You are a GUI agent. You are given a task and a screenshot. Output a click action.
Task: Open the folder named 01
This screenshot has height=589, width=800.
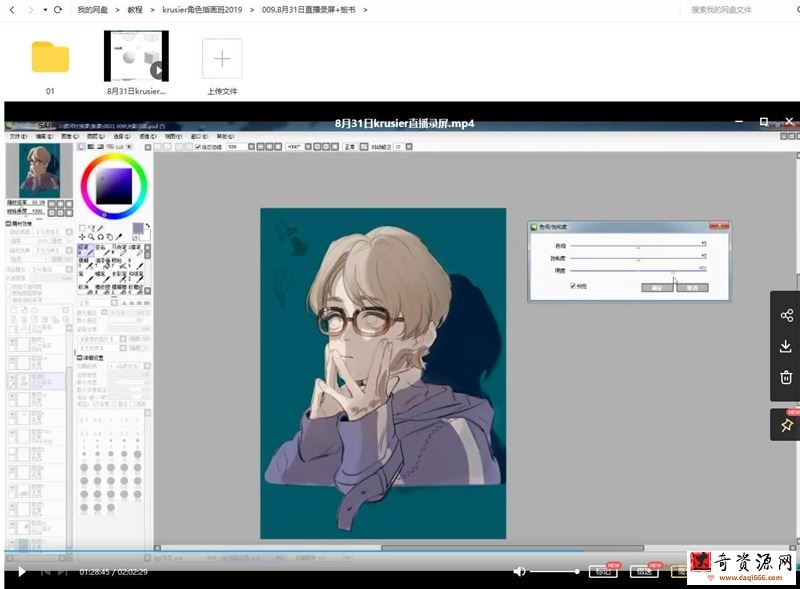click(x=50, y=57)
